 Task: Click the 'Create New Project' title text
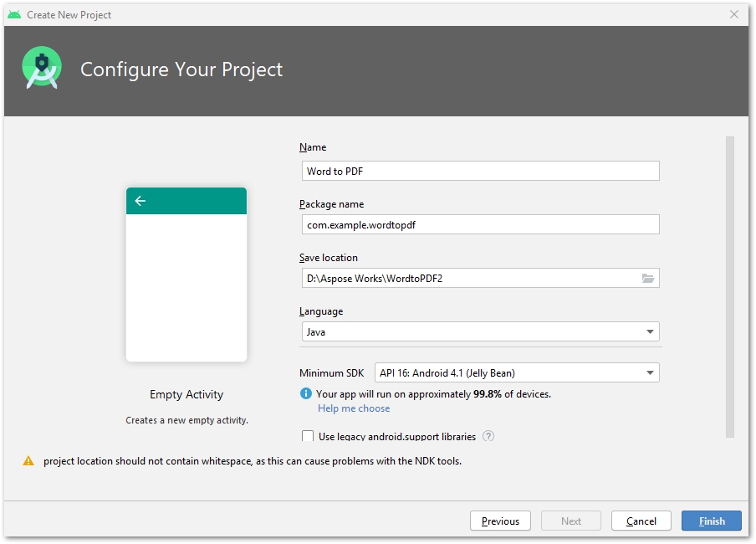tap(69, 15)
